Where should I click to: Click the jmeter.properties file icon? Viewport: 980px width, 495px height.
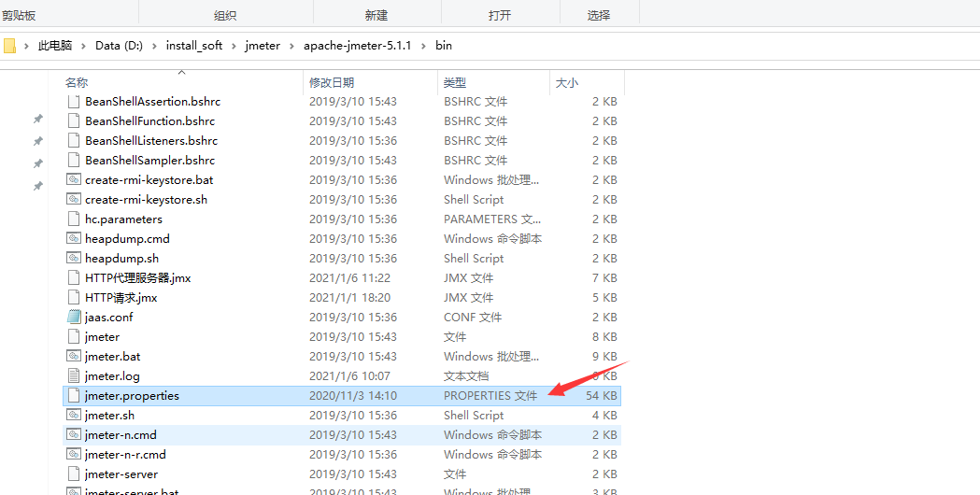click(74, 396)
